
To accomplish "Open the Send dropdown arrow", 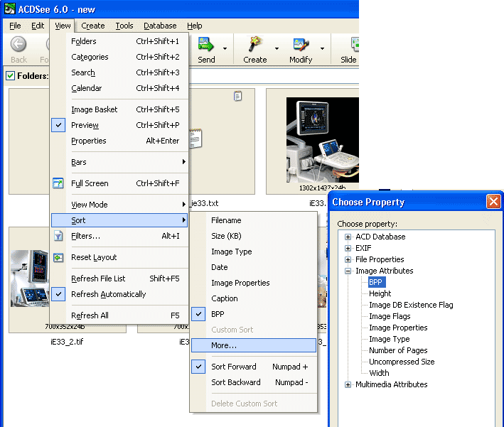I will 225,49.
